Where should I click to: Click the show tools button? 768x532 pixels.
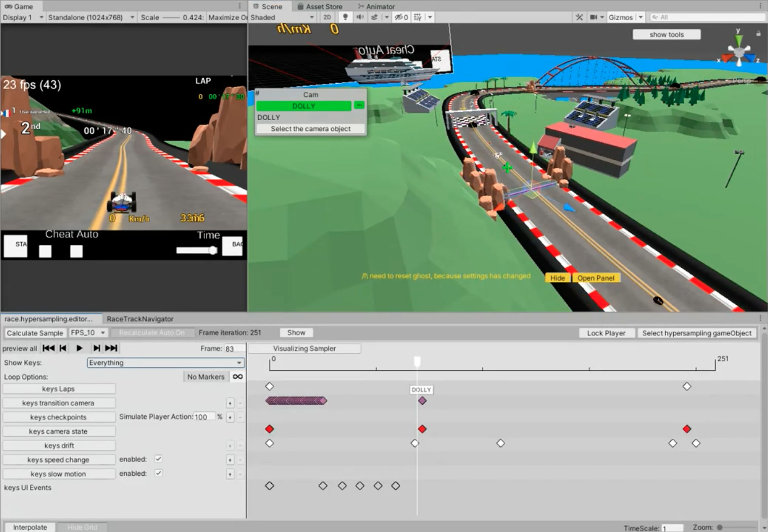(667, 34)
